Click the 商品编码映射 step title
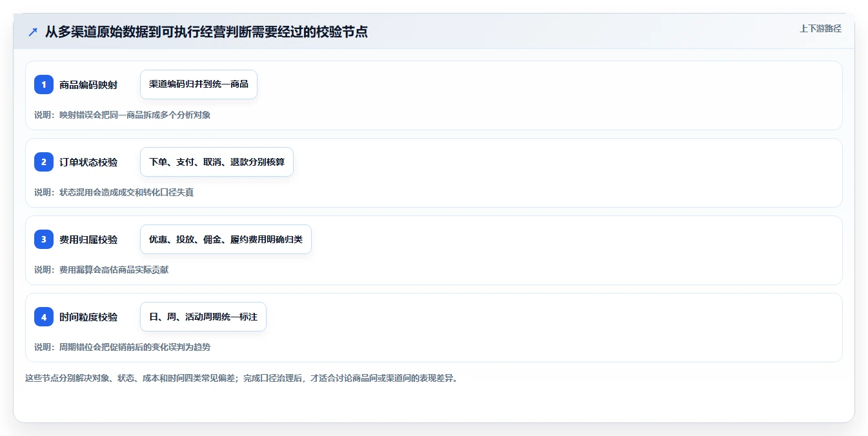 [88, 84]
